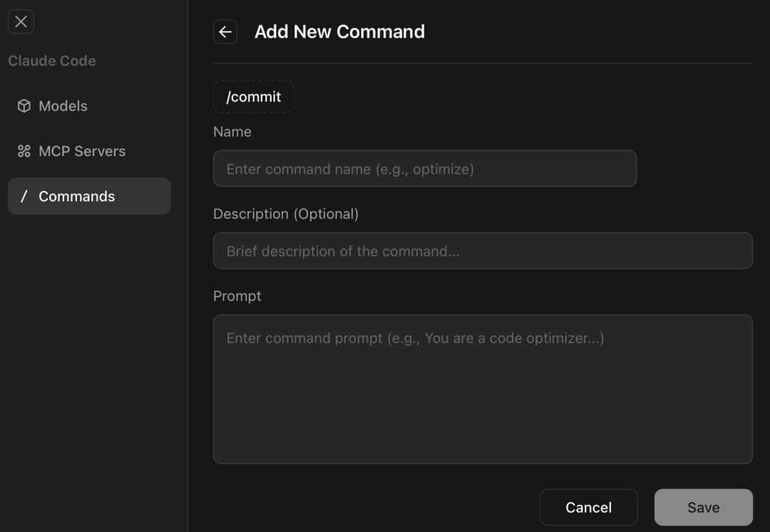Select the Commands slash icon
Image resolution: width=770 pixels, height=532 pixels.
pos(24,196)
